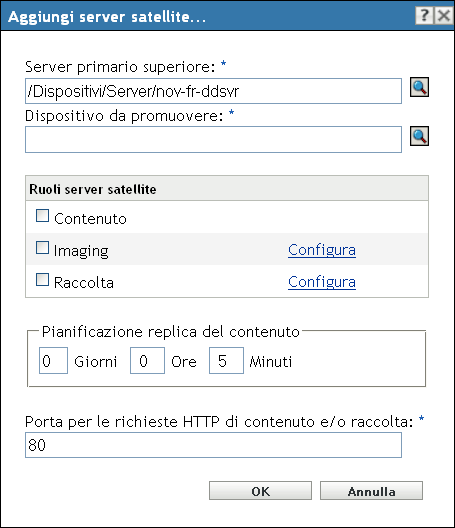Select the Giorni value box
Screen dimensions: 455x528
coord(53,361)
